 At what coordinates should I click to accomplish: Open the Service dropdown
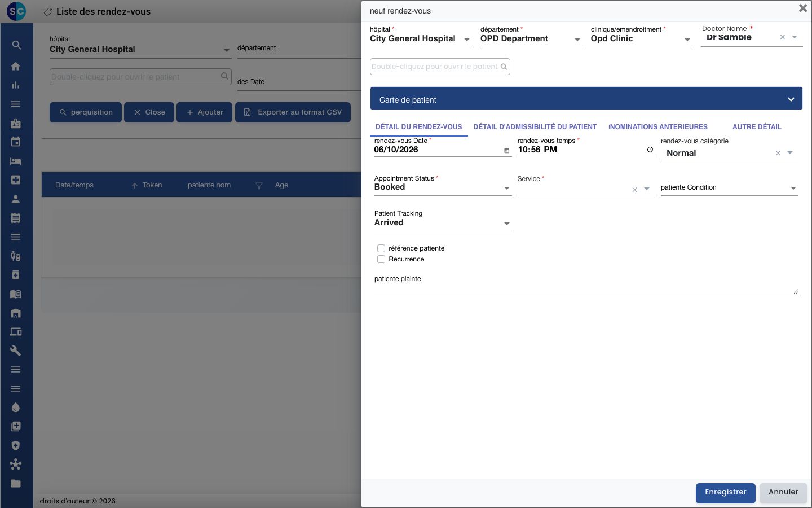click(x=586, y=189)
